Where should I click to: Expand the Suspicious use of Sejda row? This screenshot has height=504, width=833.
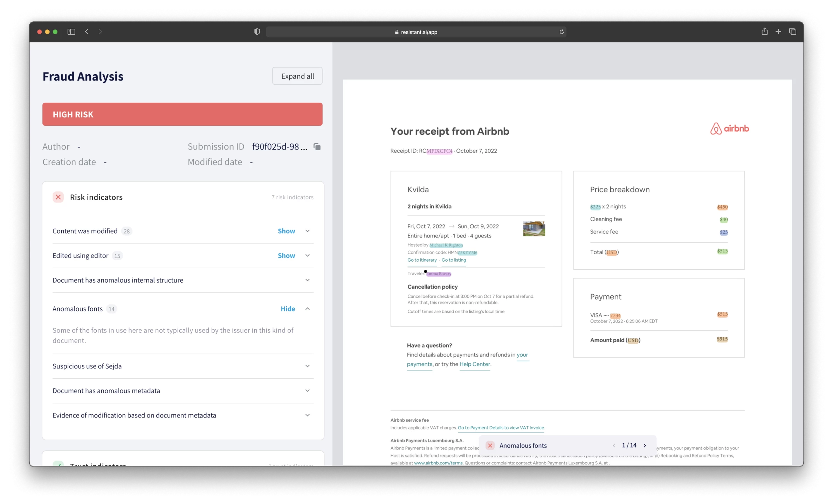click(183, 366)
